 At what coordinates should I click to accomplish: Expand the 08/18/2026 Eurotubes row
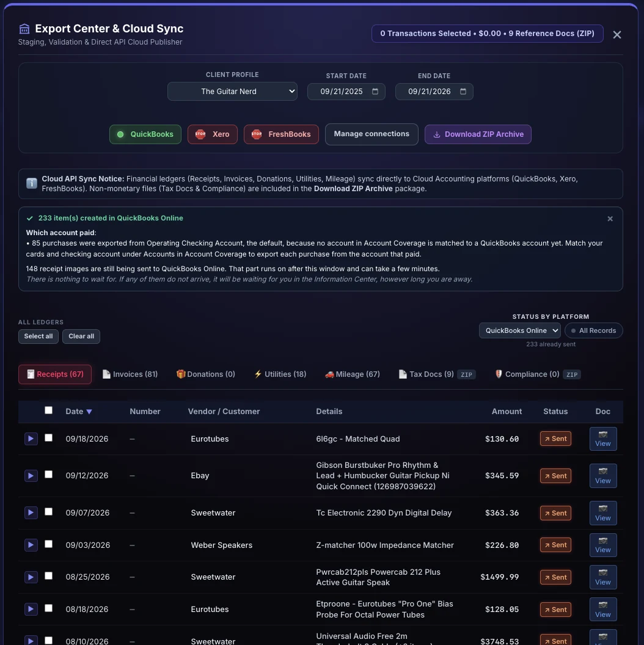[x=31, y=609]
